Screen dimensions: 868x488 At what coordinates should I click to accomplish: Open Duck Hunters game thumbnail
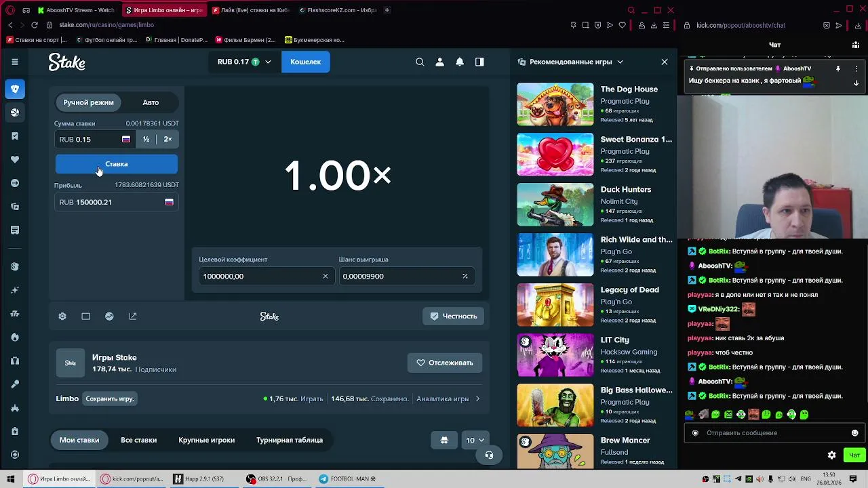coord(555,205)
